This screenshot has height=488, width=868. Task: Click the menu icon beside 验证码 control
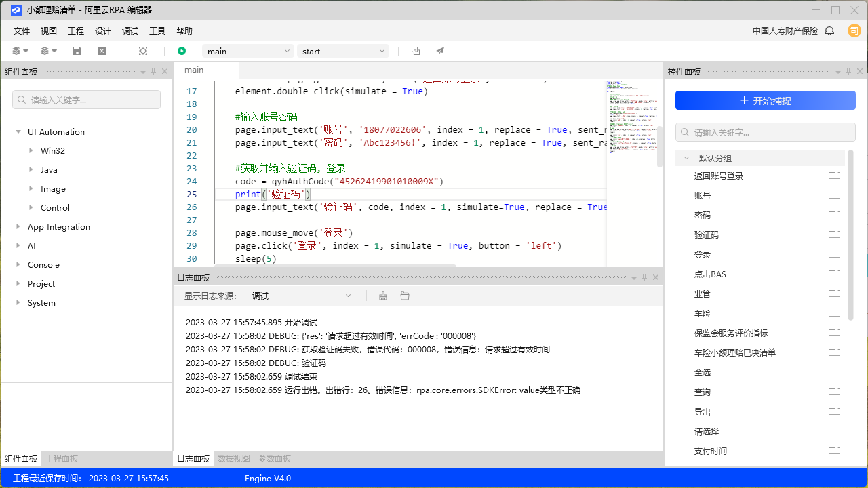834,235
